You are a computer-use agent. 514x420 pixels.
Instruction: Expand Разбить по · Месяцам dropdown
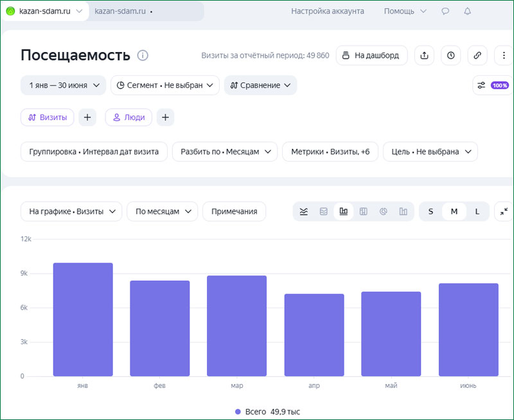(225, 152)
